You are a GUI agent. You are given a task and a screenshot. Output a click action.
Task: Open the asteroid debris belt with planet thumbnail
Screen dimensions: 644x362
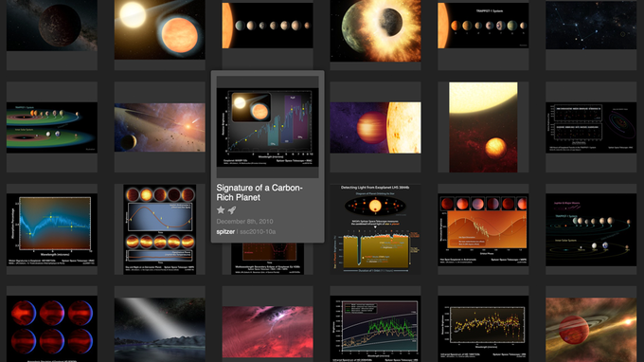[160, 127]
